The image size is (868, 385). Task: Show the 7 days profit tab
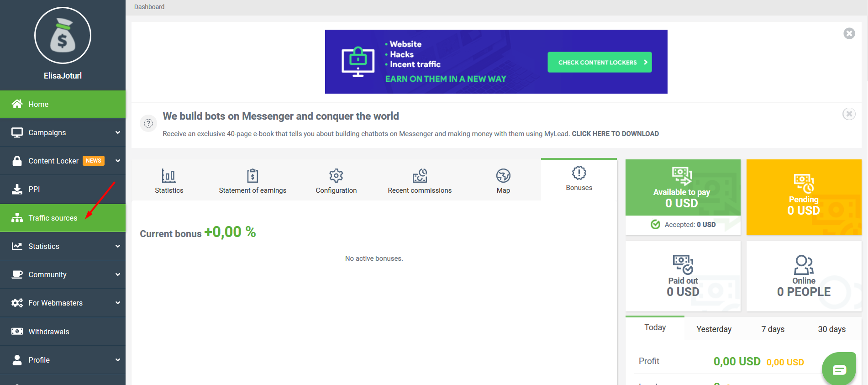[773, 329]
